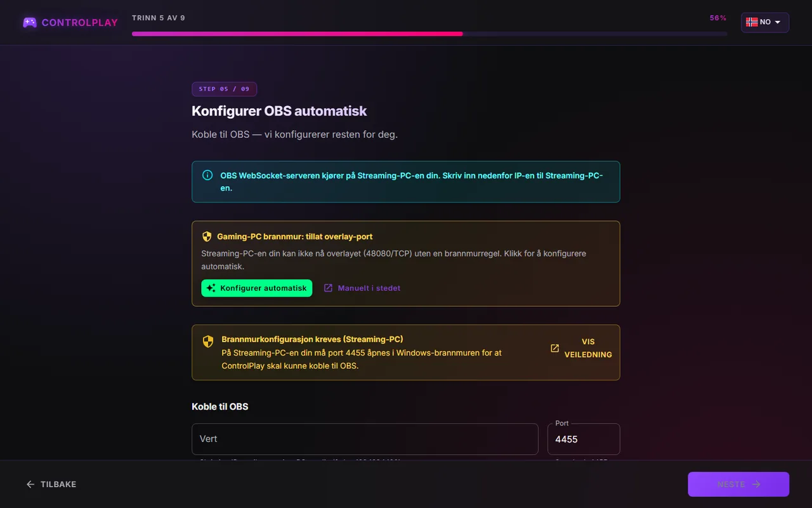
Task: Click the CONTROLPLAY brand name
Action: point(80,23)
